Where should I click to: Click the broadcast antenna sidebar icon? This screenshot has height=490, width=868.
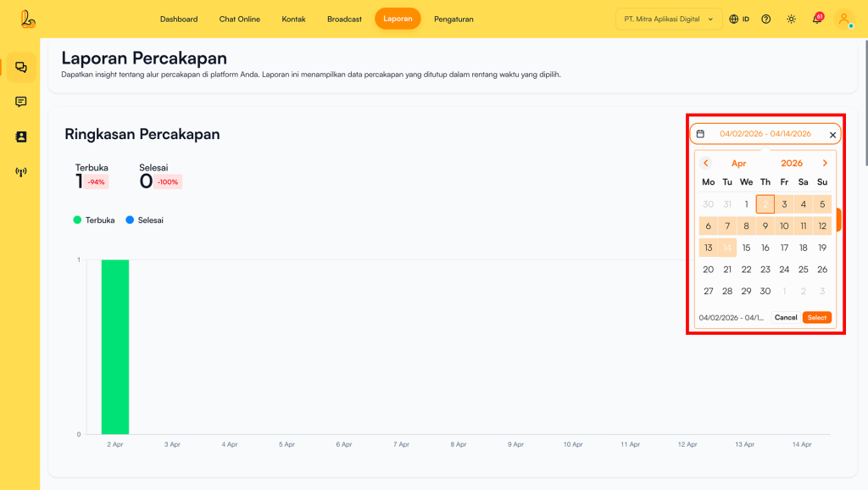coord(21,172)
